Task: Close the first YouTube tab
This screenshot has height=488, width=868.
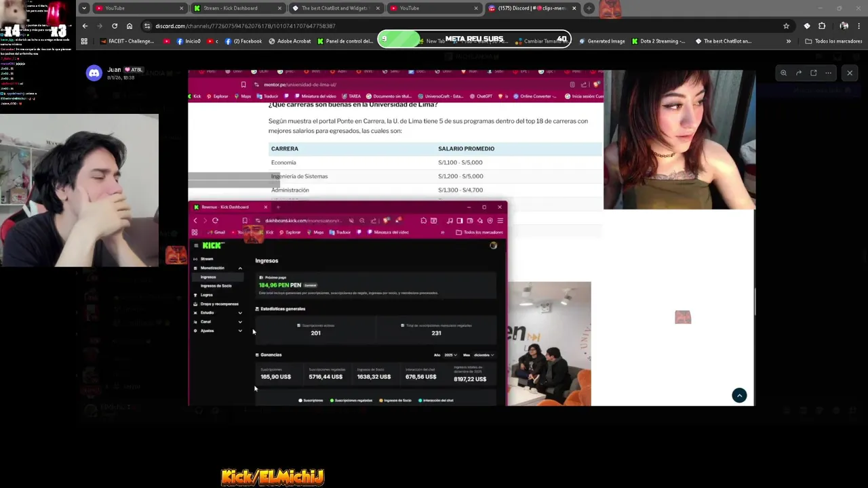Action: [x=181, y=8]
